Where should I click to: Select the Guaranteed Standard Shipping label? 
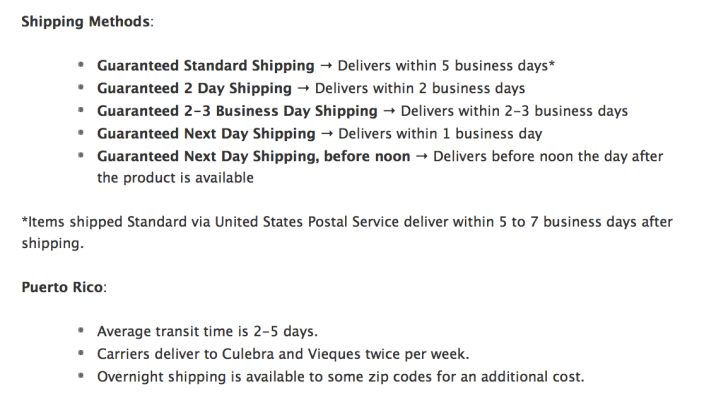tap(205, 66)
